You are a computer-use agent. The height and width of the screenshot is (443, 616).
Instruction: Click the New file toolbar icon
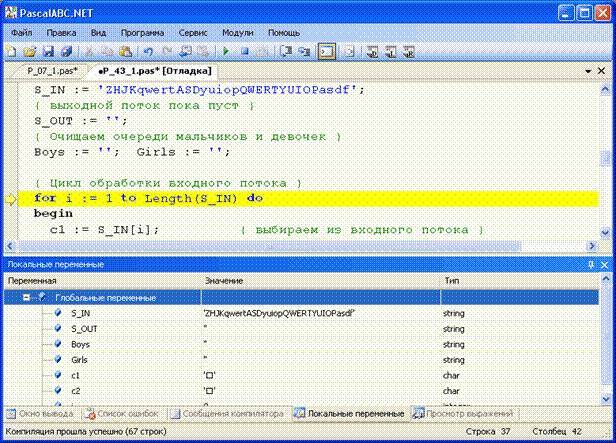coord(11,52)
